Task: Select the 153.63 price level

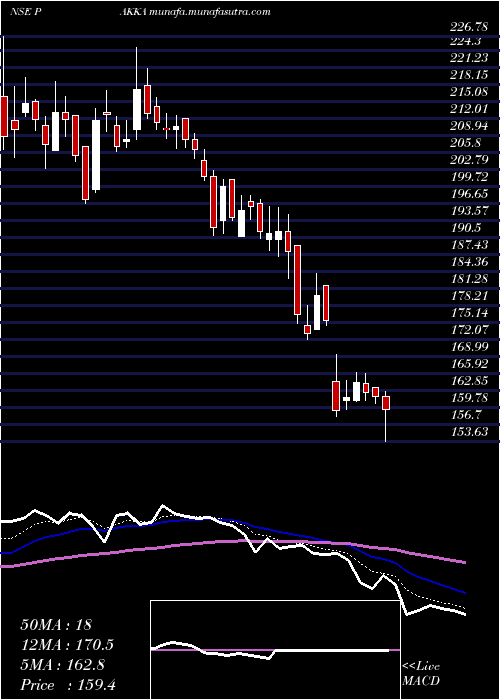Action: (x=468, y=431)
